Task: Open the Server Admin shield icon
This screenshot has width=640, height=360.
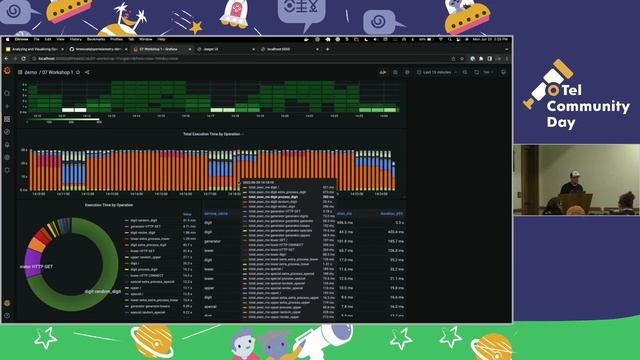Action: pos(7,170)
